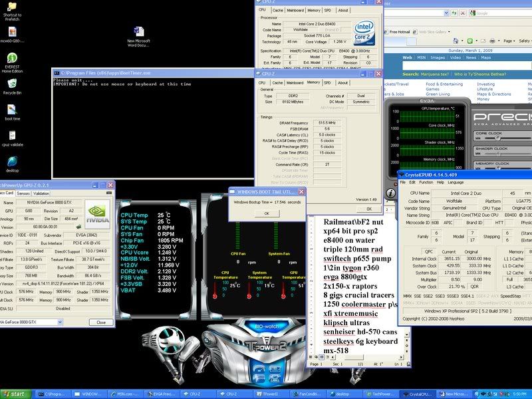Click the browser RSS feeds icon
The height and width of the screenshot is (399, 532).
click(470, 41)
